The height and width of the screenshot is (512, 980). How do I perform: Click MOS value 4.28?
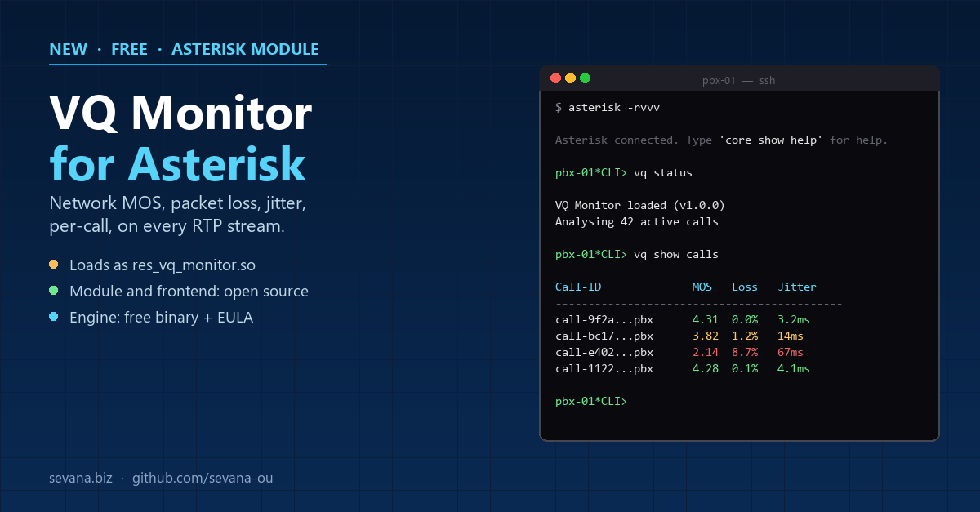click(706, 368)
